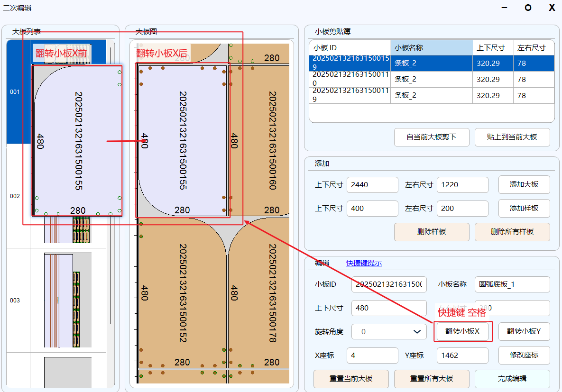This screenshot has width=562, height=392.
Task: Open the 快捷键提示 link
Action: [x=364, y=263]
